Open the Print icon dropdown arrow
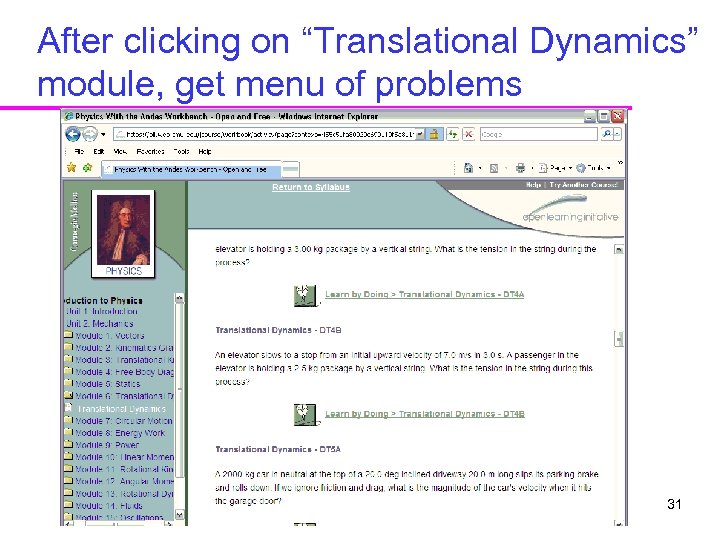Image resolution: width=720 pixels, height=540 pixels. 532,169
